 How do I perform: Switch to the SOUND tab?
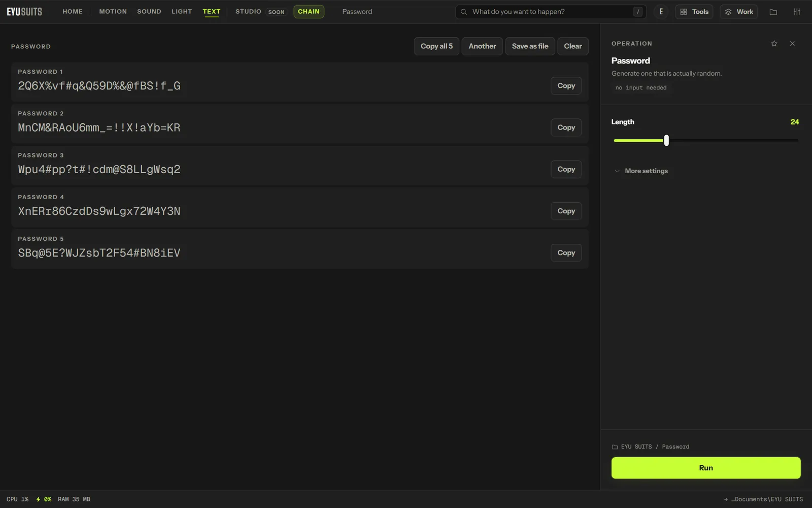click(149, 12)
